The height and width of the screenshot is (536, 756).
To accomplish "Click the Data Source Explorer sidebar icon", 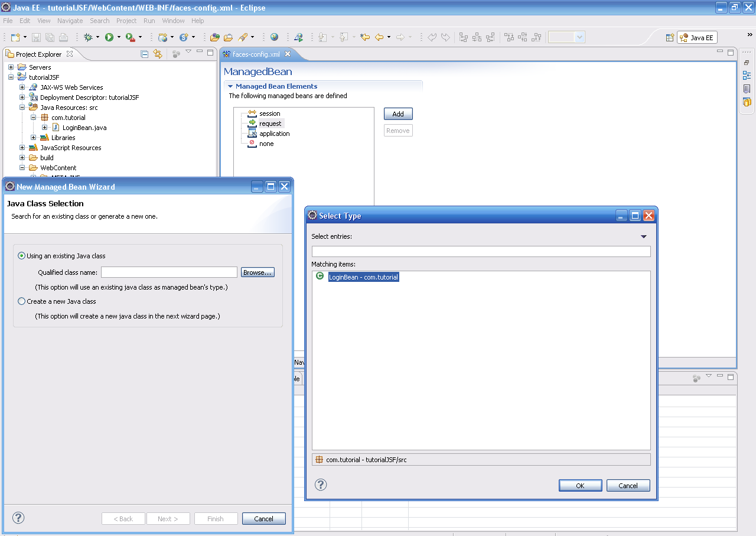I will 747,102.
